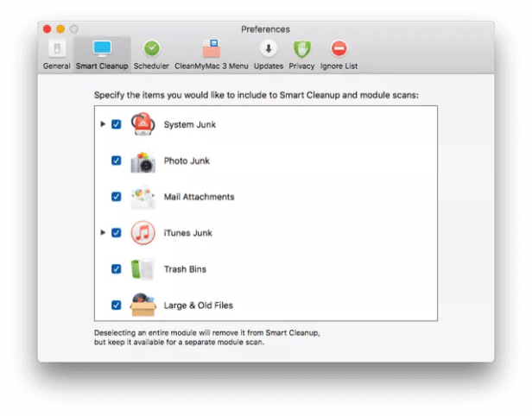Select the Photo Junk row text

tap(187, 161)
